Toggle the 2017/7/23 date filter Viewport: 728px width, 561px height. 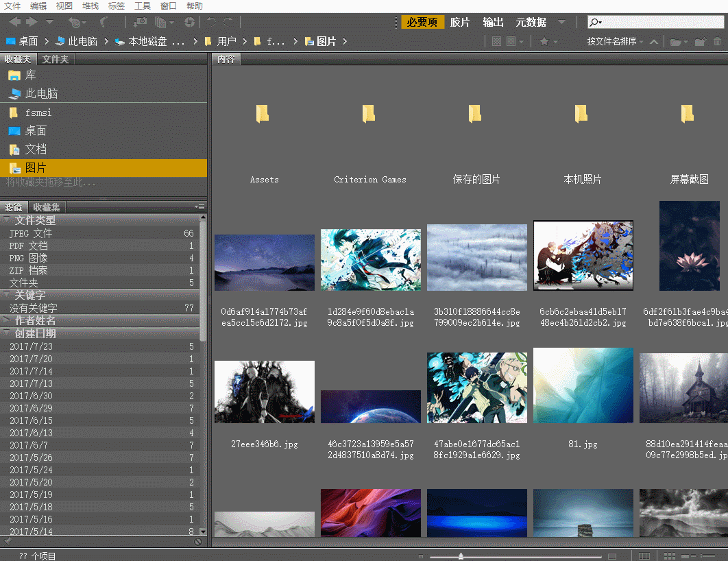click(31, 346)
